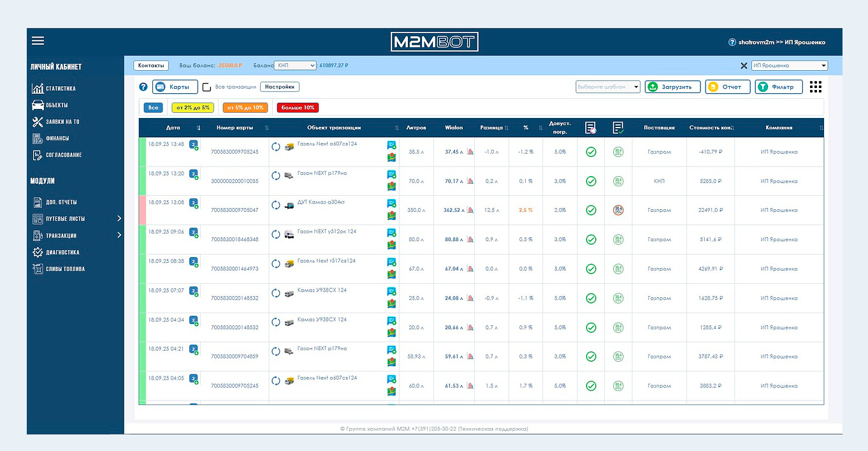
Task: Open Wialon chart icon for ДУТ Камаз row
Action: 470,210
